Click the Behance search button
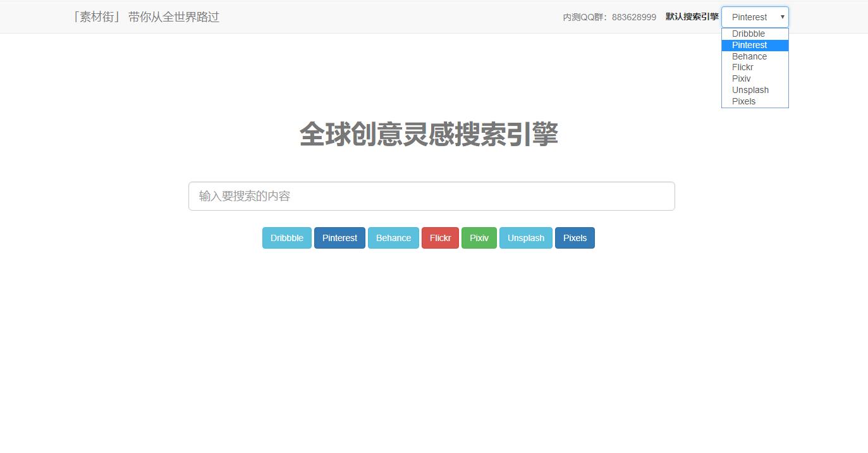868x453 pixels. 393,237
